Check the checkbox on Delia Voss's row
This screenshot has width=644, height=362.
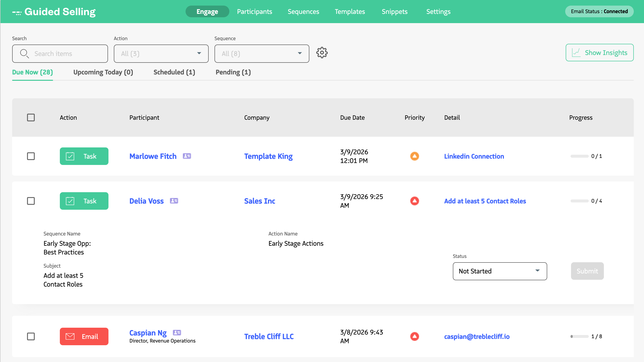(x=31, y=201)
